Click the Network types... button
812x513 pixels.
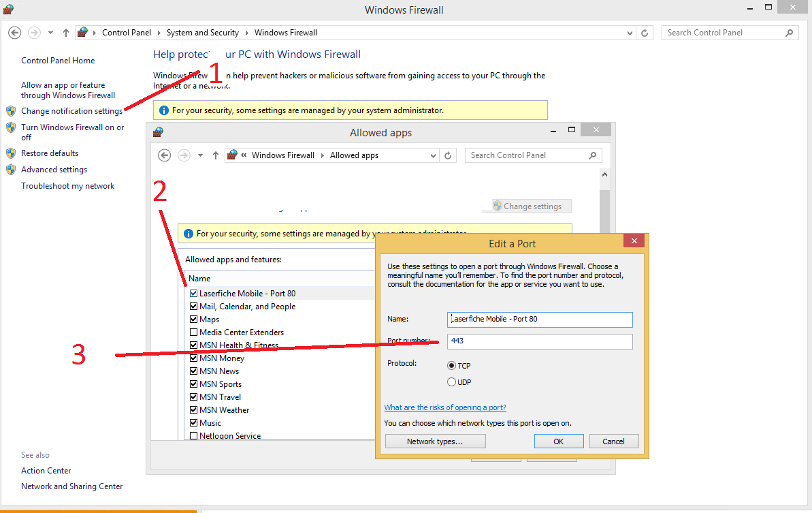click(x=435, y=441)
